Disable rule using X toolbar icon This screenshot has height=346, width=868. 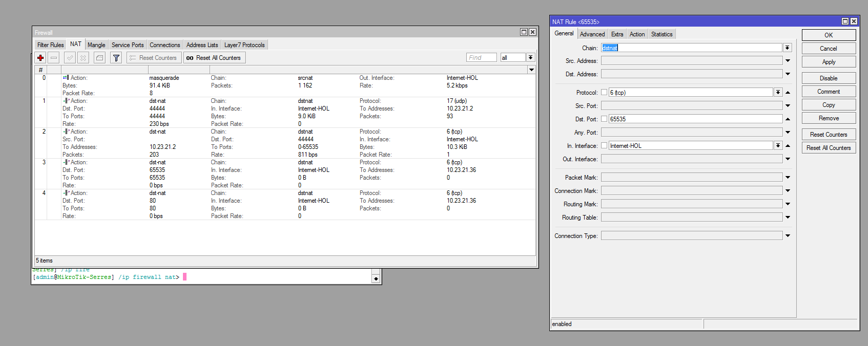click(84, 58)
